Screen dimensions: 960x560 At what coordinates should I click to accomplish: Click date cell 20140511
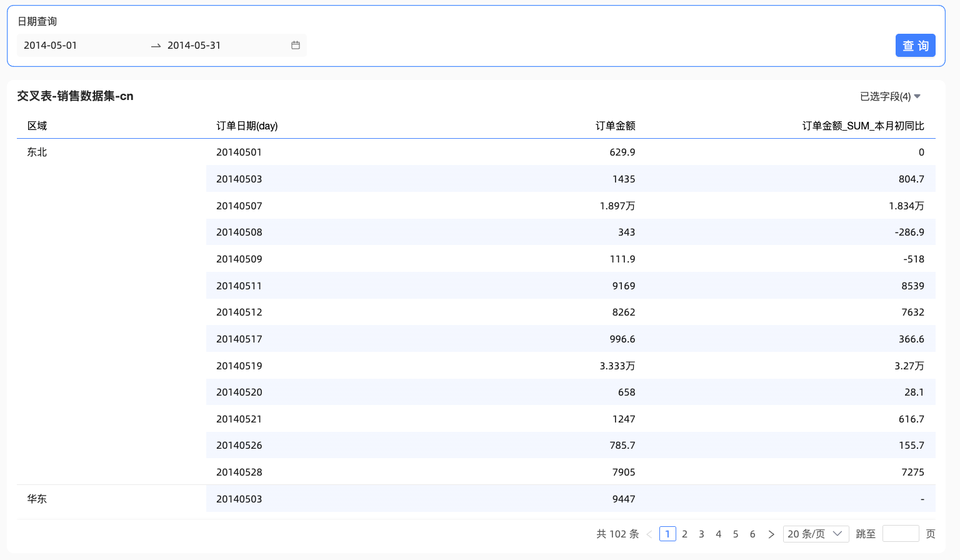click(239, 286)
